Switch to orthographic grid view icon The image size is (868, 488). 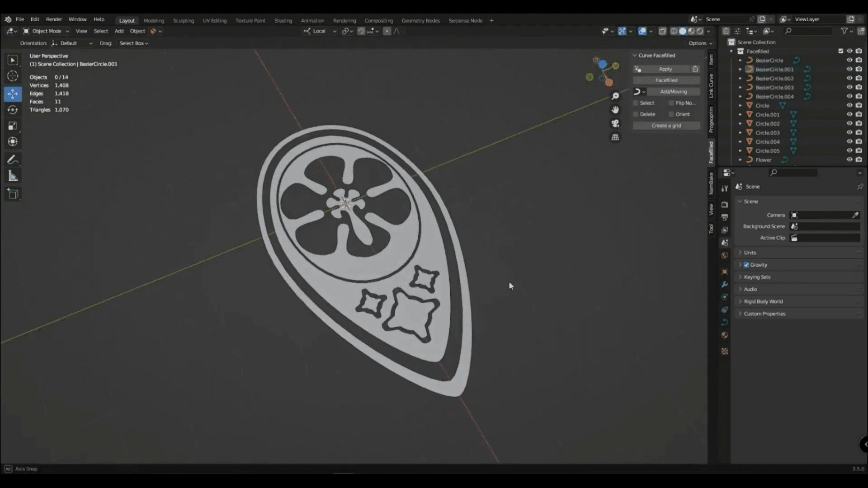pyautogui.click(x=615, y=137)
